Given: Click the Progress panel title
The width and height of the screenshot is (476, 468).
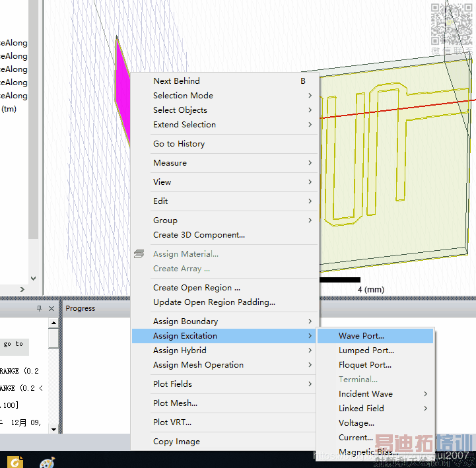Looking at the screenshot, I should coord(80,308).
